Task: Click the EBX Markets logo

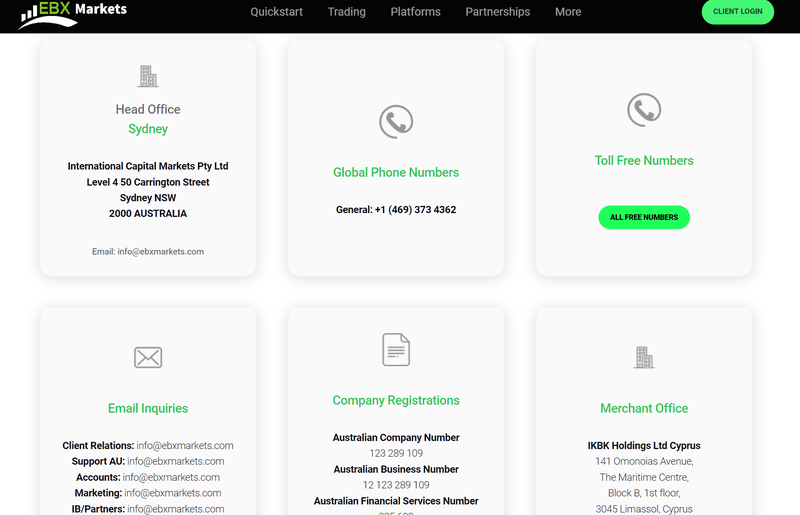Action: (72, 15)
